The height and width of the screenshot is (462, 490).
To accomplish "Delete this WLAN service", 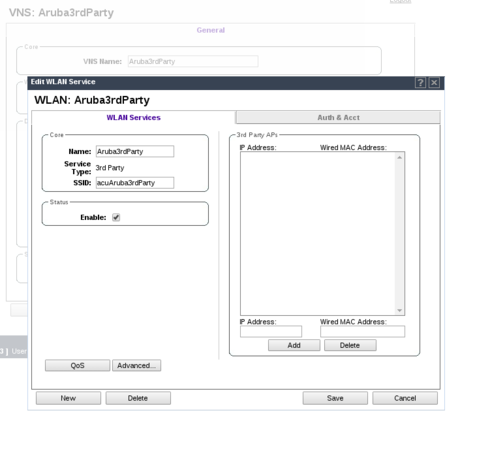I will [138, 398].
